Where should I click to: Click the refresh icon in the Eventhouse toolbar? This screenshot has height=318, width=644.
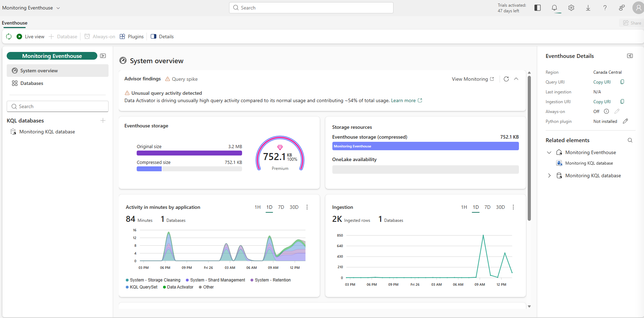click(9, 37)
